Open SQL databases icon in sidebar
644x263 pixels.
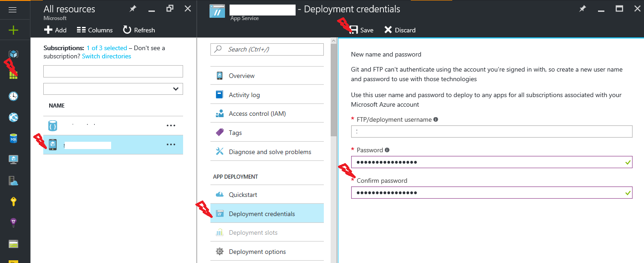coord(13,139)
